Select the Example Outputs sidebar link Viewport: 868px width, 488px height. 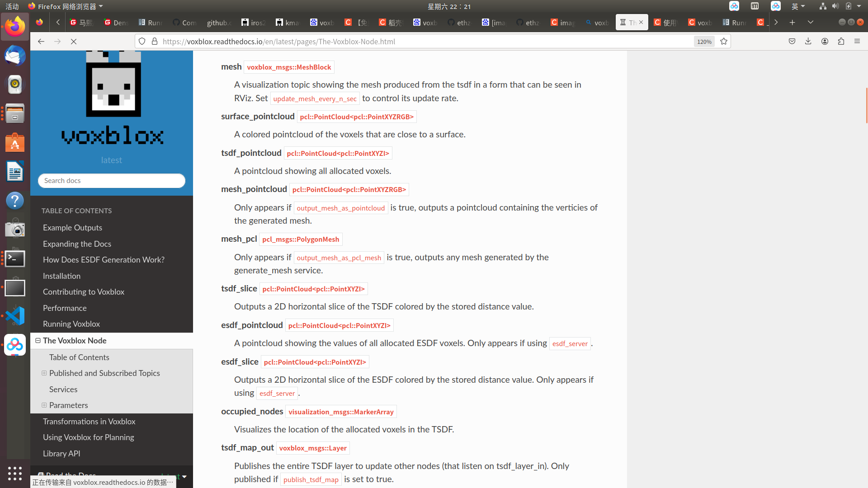pyautogui.click(x=72, y=227)
